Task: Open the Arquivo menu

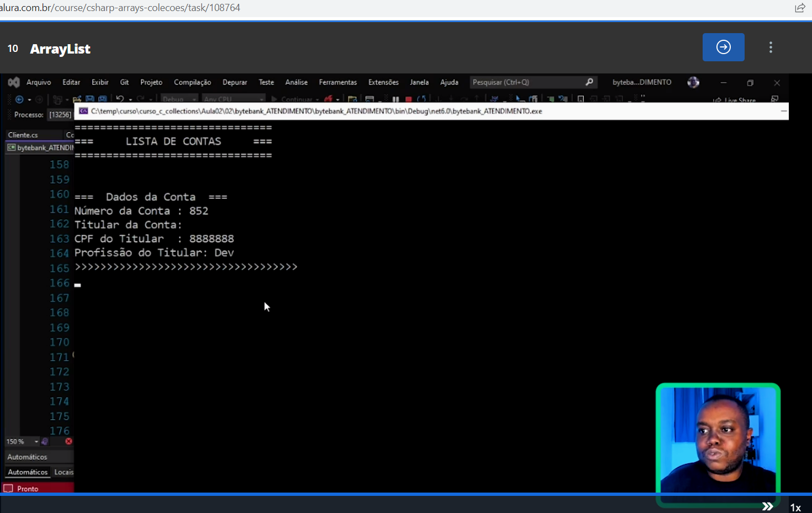Action: (x=39, y=82)
